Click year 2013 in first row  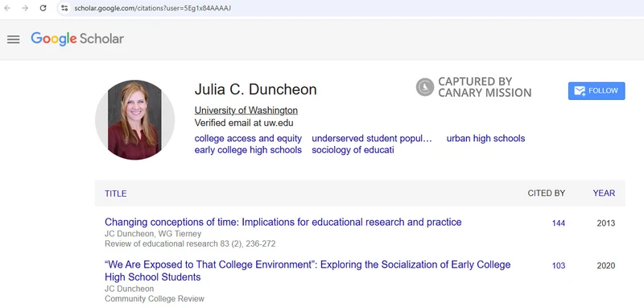point(606,223)
